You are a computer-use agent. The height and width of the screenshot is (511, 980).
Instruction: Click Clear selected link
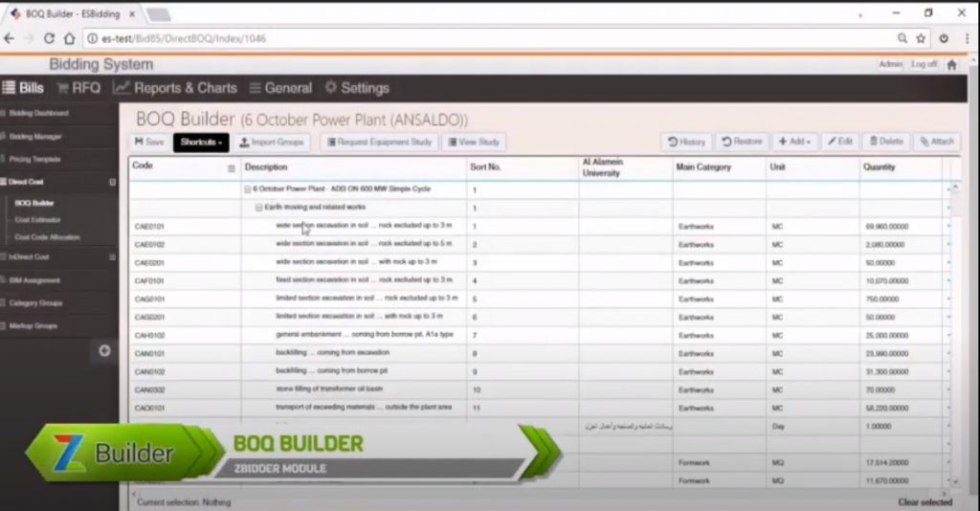click(925, 502)
